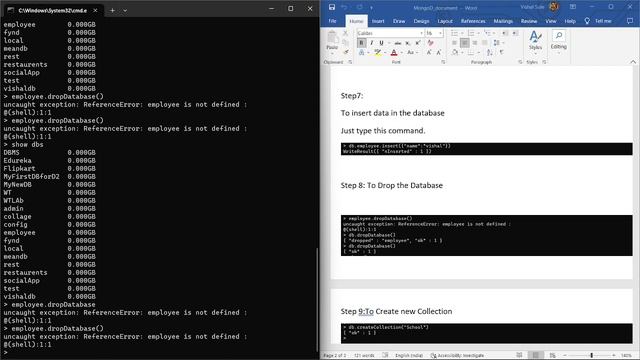The width and height of the screenshot is (640, 360).
Task: Toggle Underline formatting
Action: 381,43
